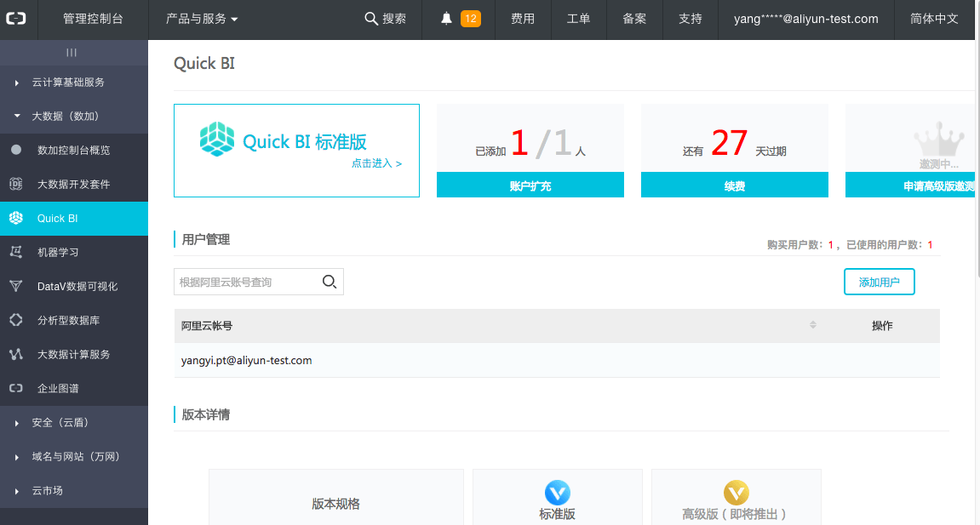The width and height of the screenshot is (980, 525).
Task: Collapse the sidebar with the III toggle
Action: coord(73,53)
